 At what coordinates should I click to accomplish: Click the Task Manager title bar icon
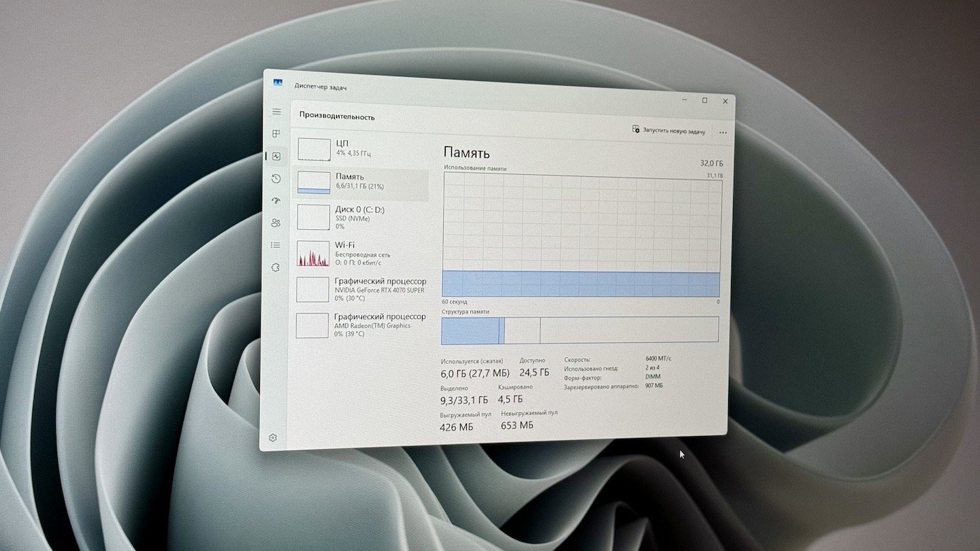pos(278,82)
